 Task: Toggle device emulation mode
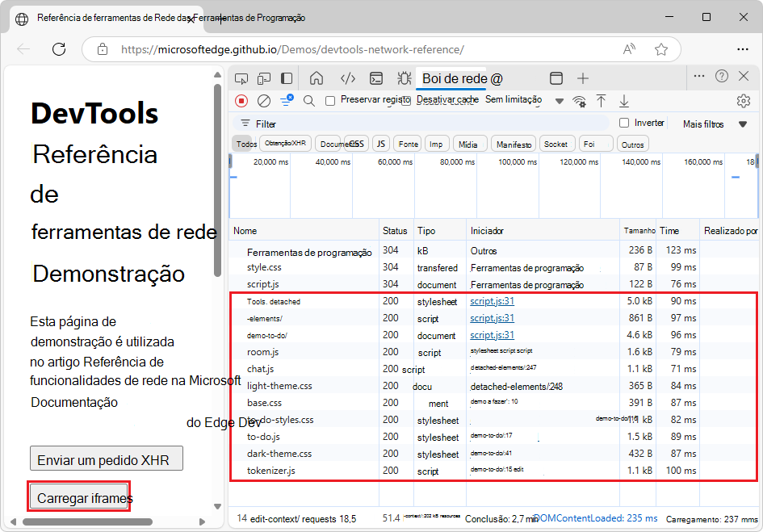pyautogui.click(x=262, y=78)
